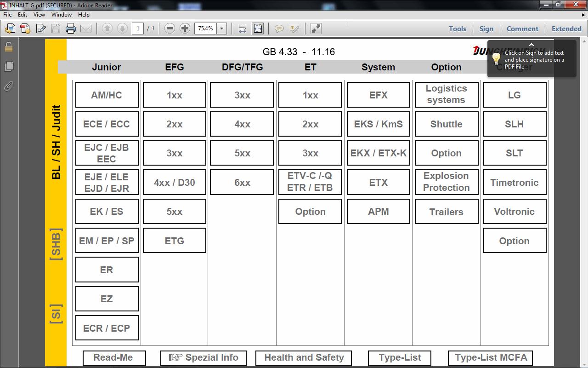Open Logistics systems option
Viewport: 588px width, 368px height.
coord(447,95)
